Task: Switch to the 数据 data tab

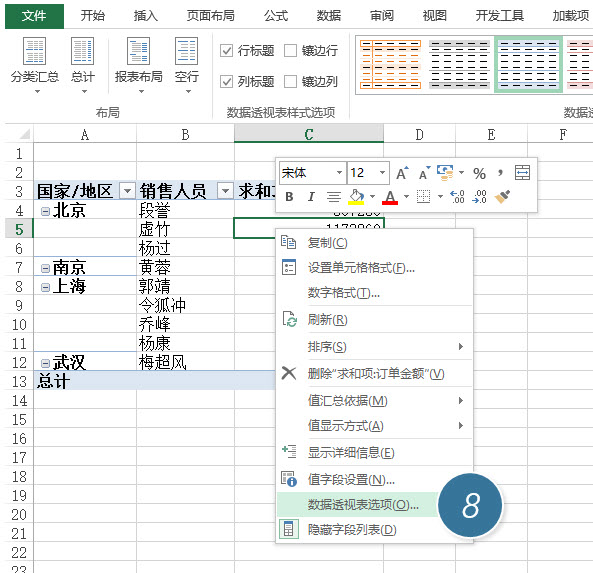Action: click(329, 16)
